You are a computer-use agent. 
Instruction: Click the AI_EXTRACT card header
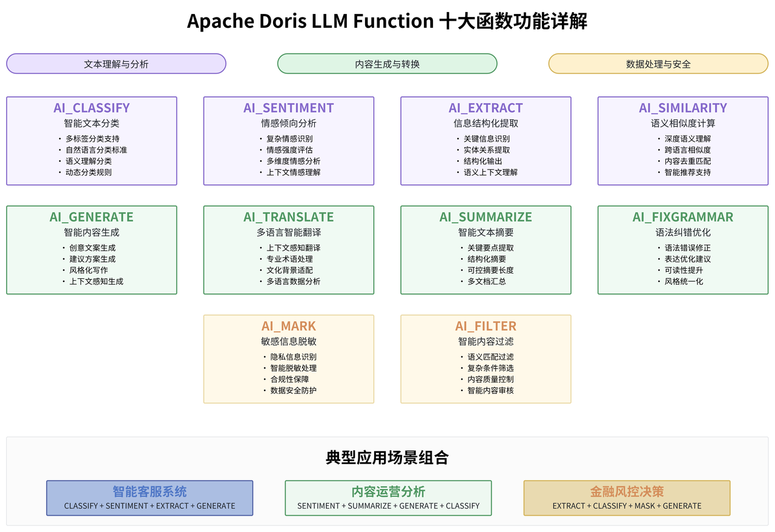485,108
